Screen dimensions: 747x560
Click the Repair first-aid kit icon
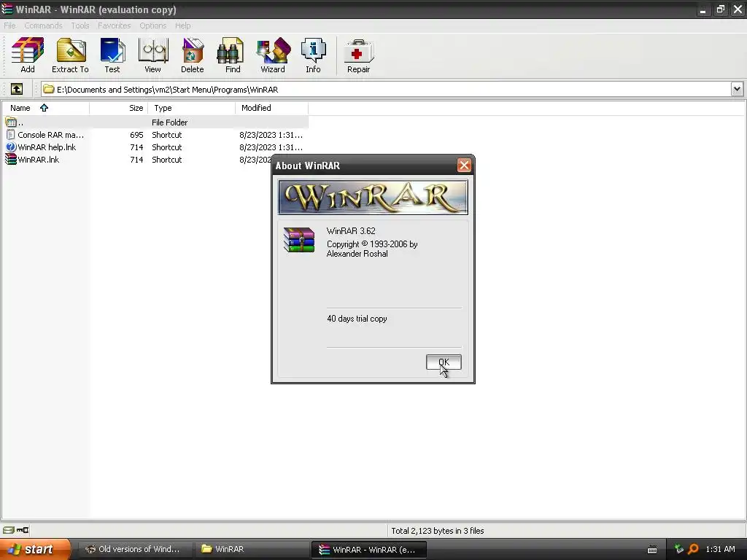point(358,55)
